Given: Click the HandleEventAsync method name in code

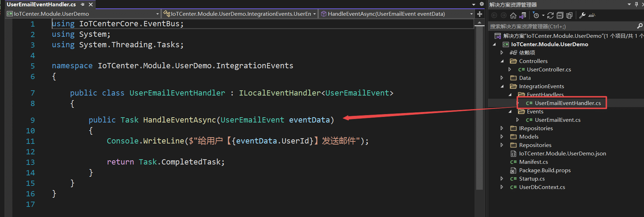Looking at the screenshot, I should (180, 120).
